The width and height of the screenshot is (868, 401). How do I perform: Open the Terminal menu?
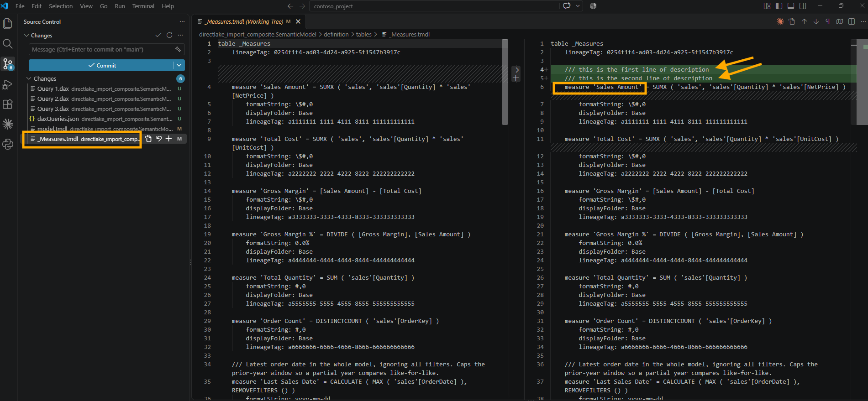143,6
